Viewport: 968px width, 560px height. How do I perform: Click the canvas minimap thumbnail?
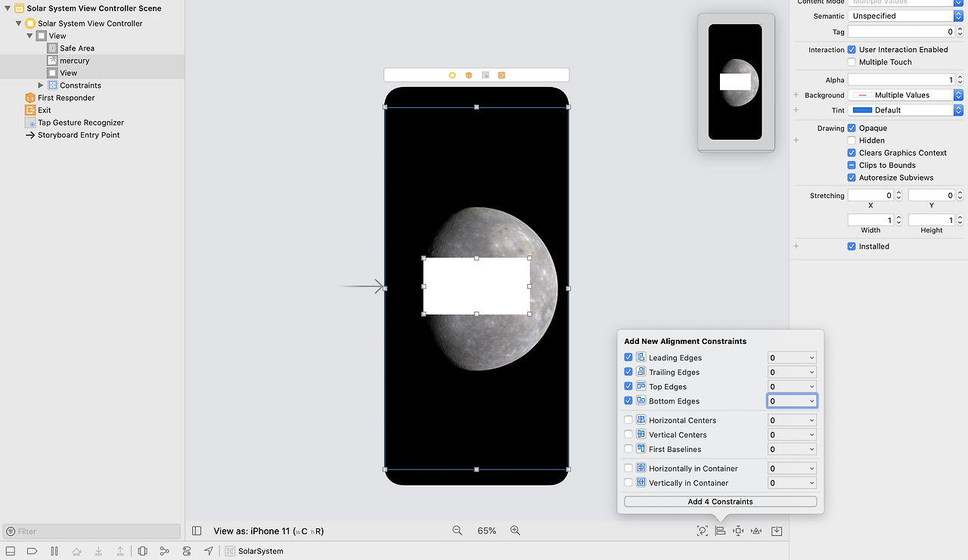[736, 82]
